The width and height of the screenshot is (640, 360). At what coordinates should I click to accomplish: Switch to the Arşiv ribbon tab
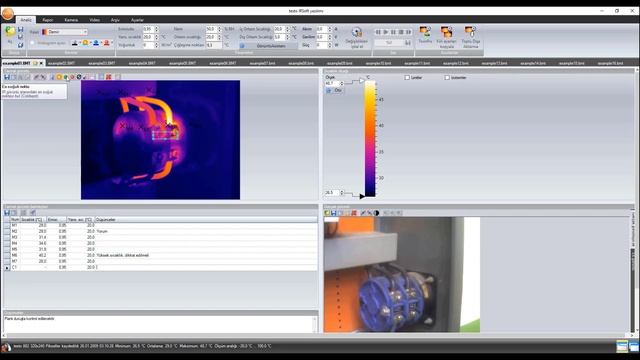(116, 20)
